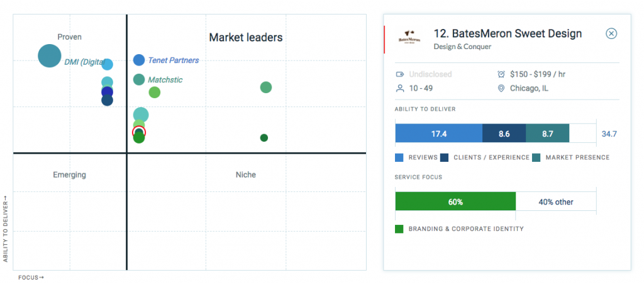
Task: Close the BatesMeron Sweet Design detail panel
Action: 611,34
